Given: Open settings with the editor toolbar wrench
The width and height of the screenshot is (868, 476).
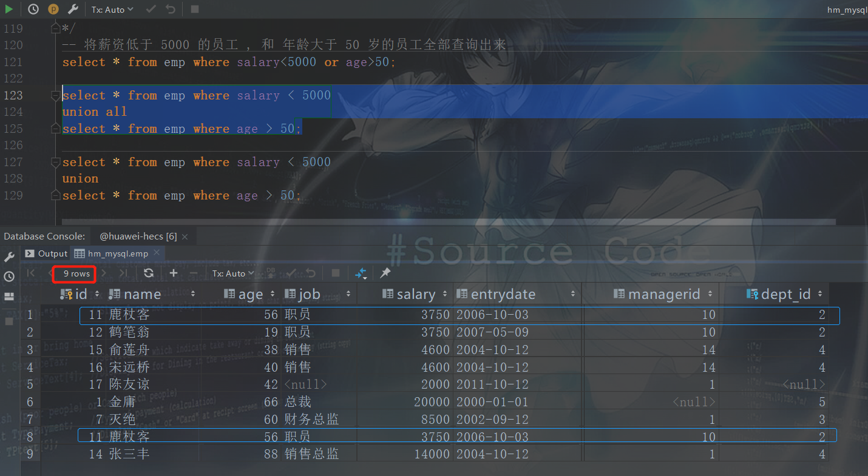Looking at the screenshot, I should 73,9.
